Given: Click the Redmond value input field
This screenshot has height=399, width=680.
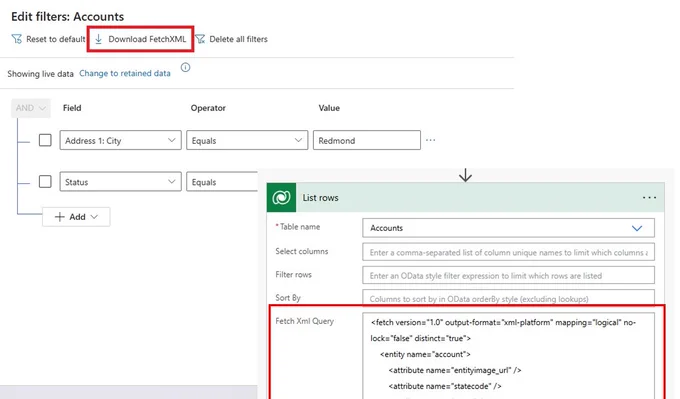Looking at the screenshot, I should tap(367, 140).
